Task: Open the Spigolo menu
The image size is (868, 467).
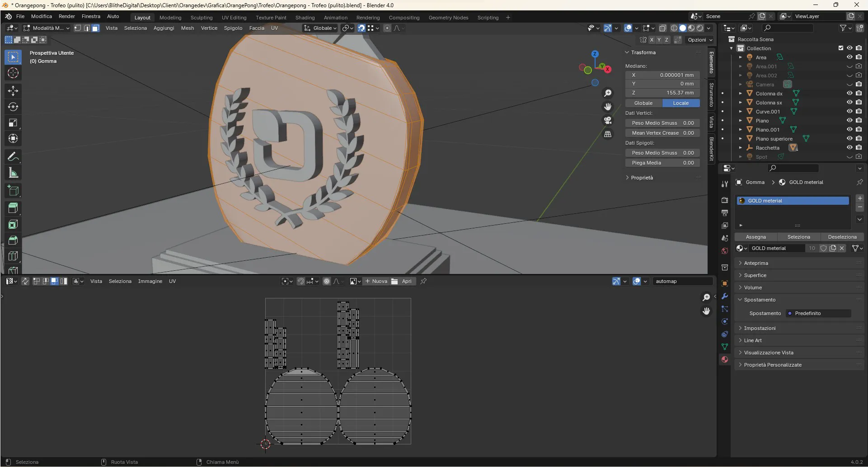Action: (233, 28)
